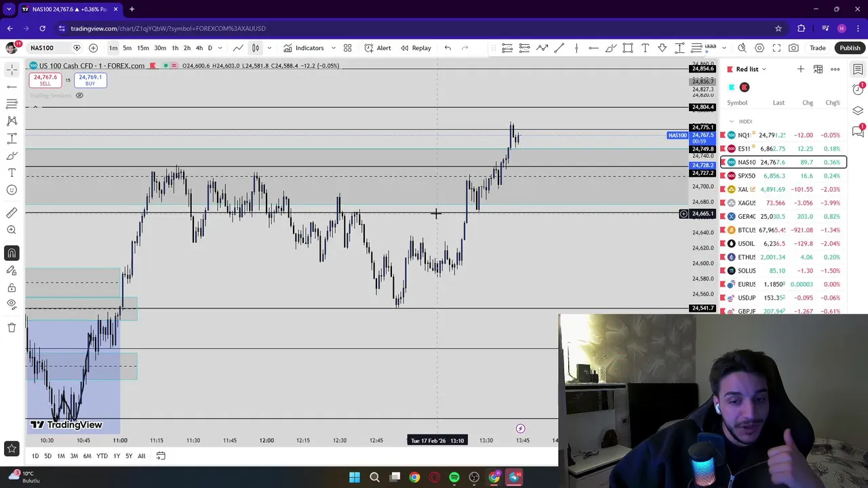Click the trash remove objects icon
This screenshot has width=868, height=488.
(x=12, y=327)
